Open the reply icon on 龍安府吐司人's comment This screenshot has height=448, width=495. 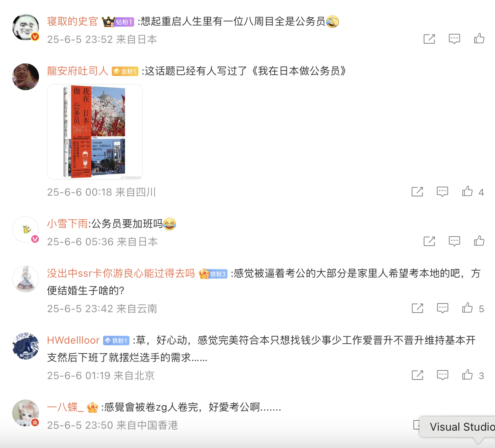442,192
